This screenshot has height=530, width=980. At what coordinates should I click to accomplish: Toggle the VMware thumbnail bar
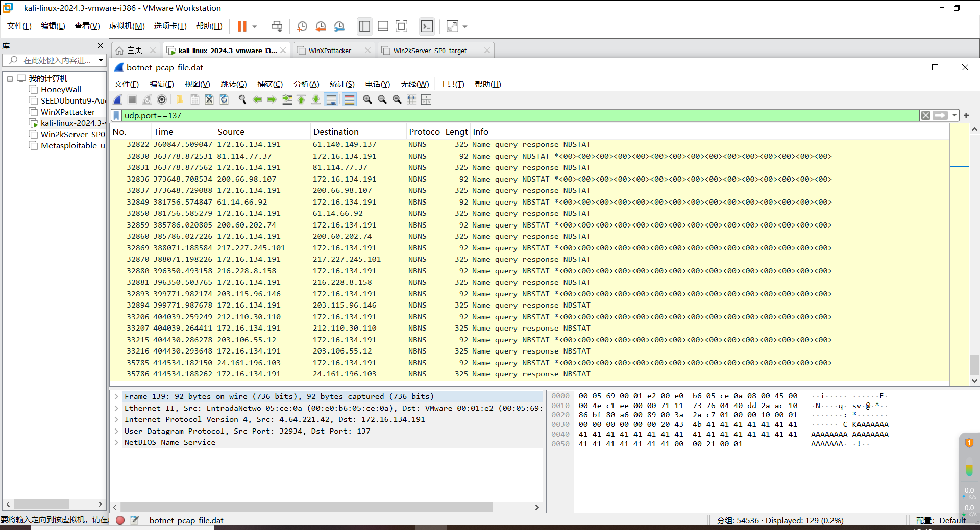click(383, 26)
